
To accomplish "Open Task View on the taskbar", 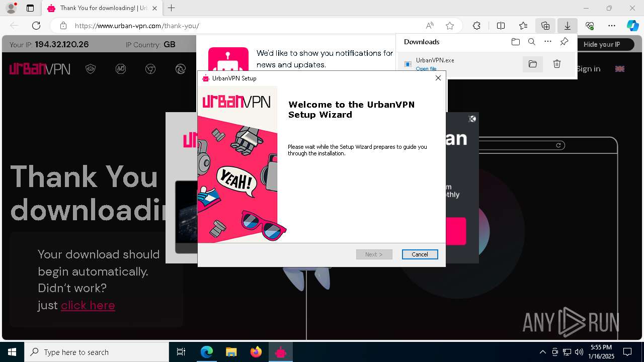I will [x=181, y=352].
